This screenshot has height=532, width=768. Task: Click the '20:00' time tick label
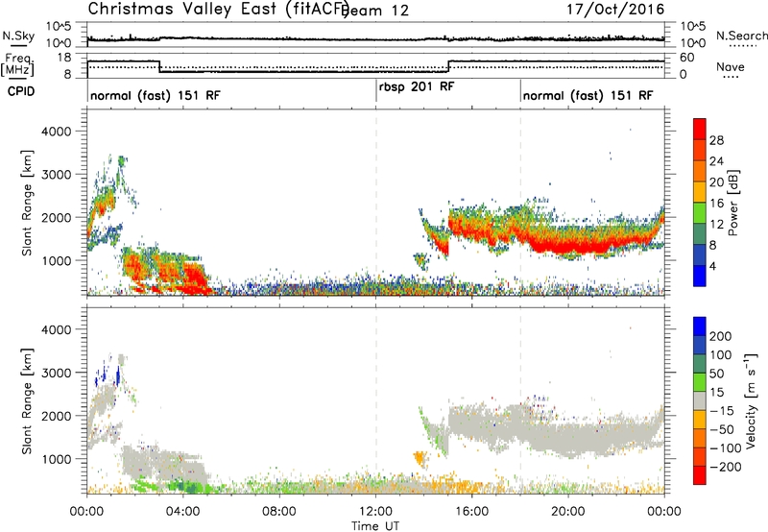coord(568,512)
